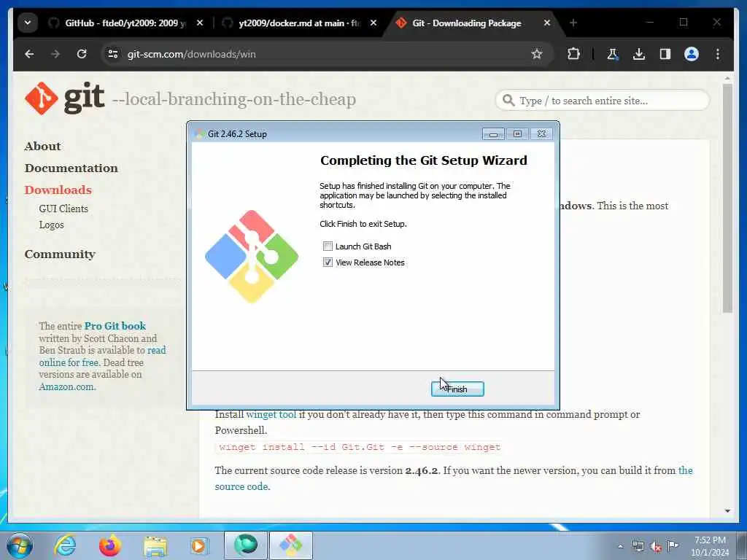Show Chrome downloads
Viewport: 747px width, 560px height.
point(639,54)
